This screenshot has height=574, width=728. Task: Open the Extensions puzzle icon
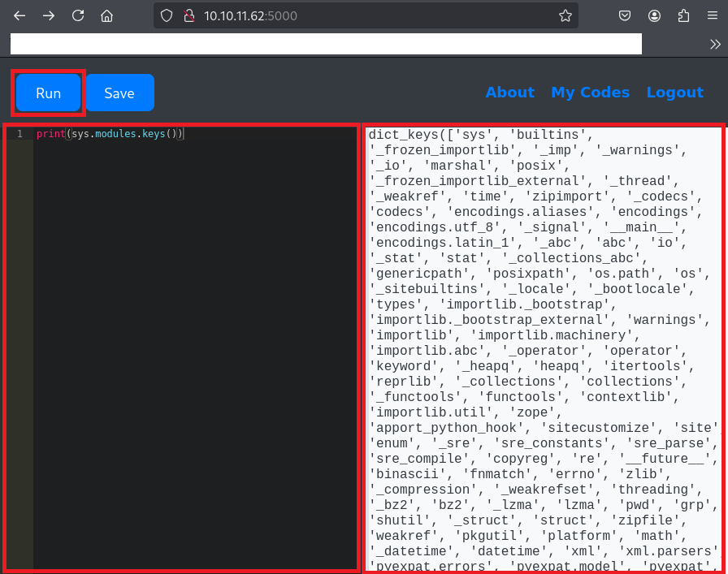[682, 15]
